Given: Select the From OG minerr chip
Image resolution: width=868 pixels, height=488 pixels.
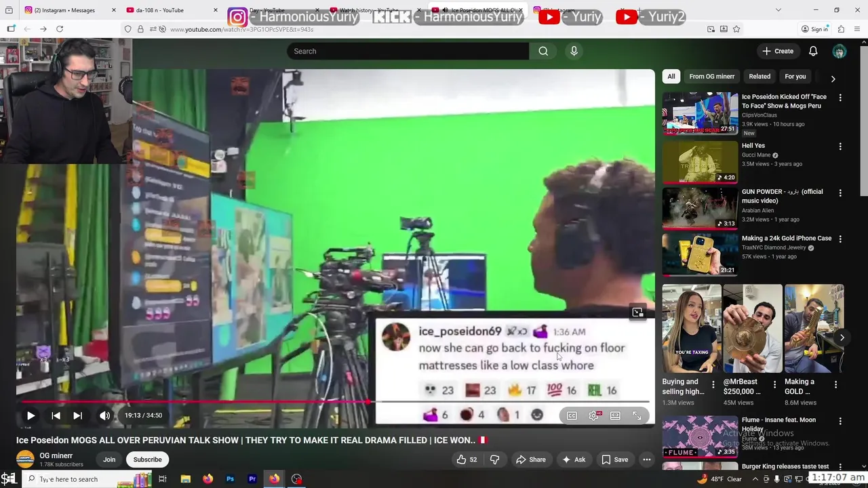Looking at the screenshot, I should (x=712, y=77).
